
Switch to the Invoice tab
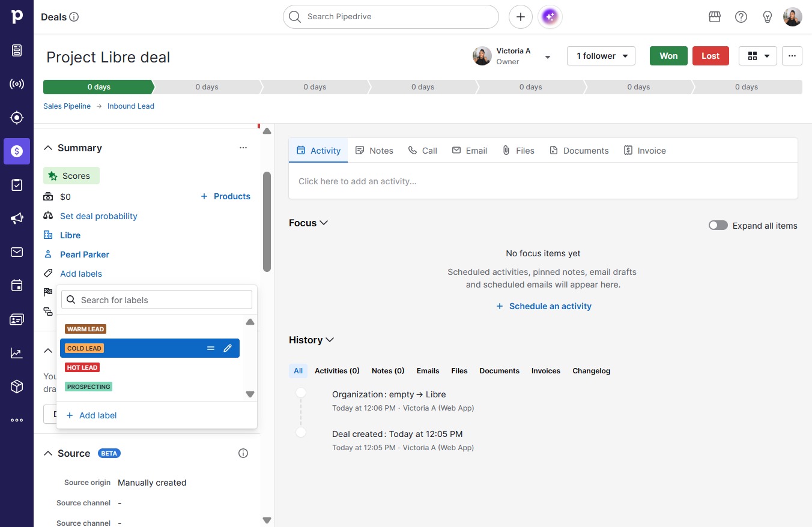click(x=645, y=151)
